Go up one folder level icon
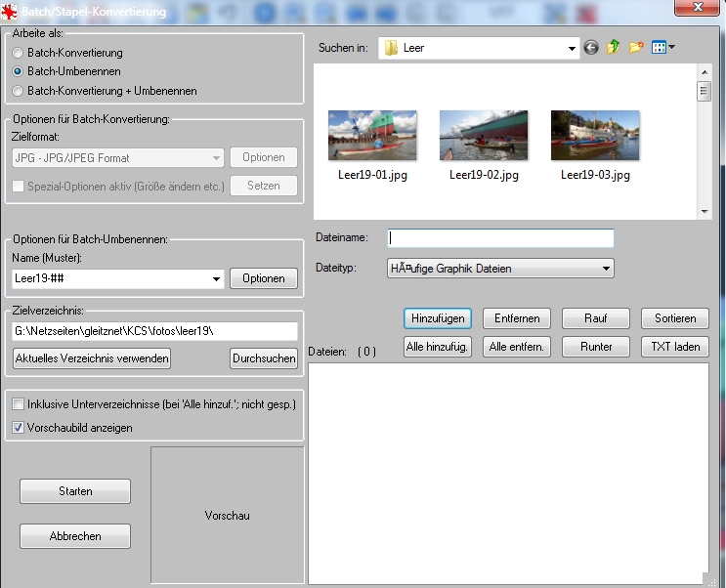Screen dimensions: 726x588 614,48
